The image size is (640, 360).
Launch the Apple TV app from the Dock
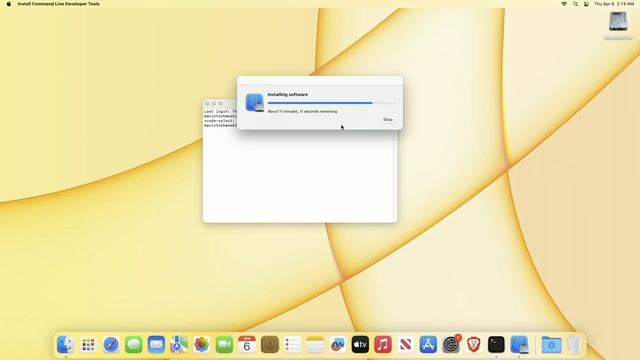360,344
